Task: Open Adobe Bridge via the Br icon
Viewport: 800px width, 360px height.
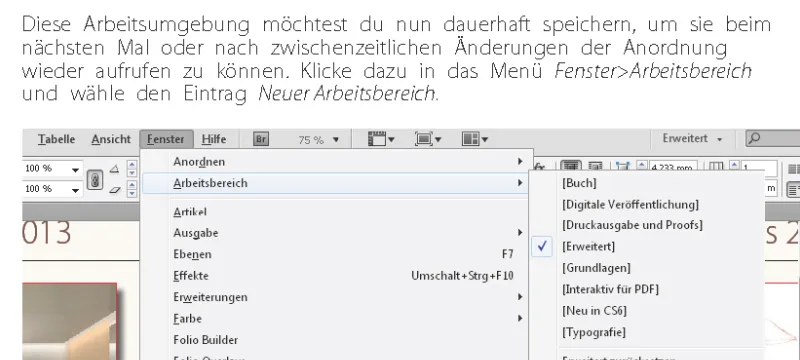Action: tap(261, 139)
